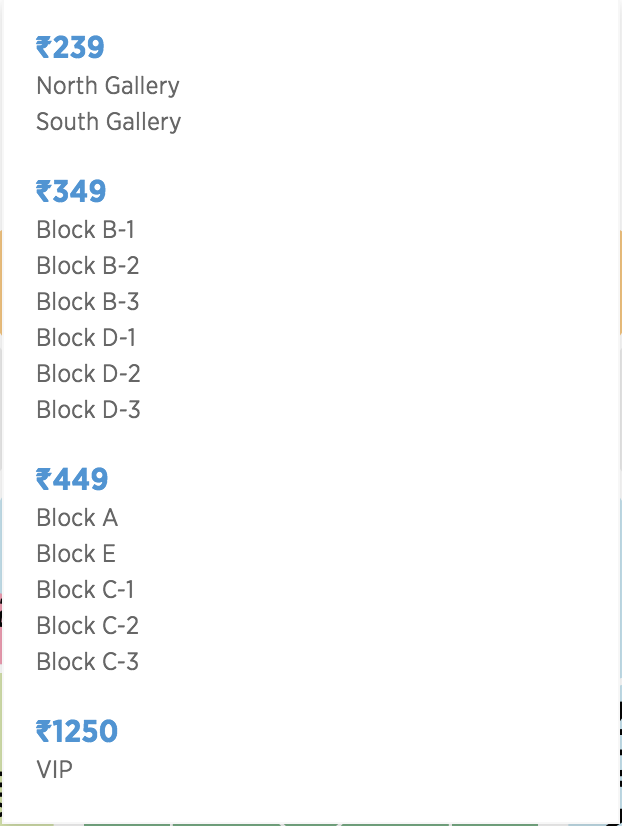This screenshot has height=826, width=622.
Task: Click the ₹1250 price heading
Action: (77, 732)
